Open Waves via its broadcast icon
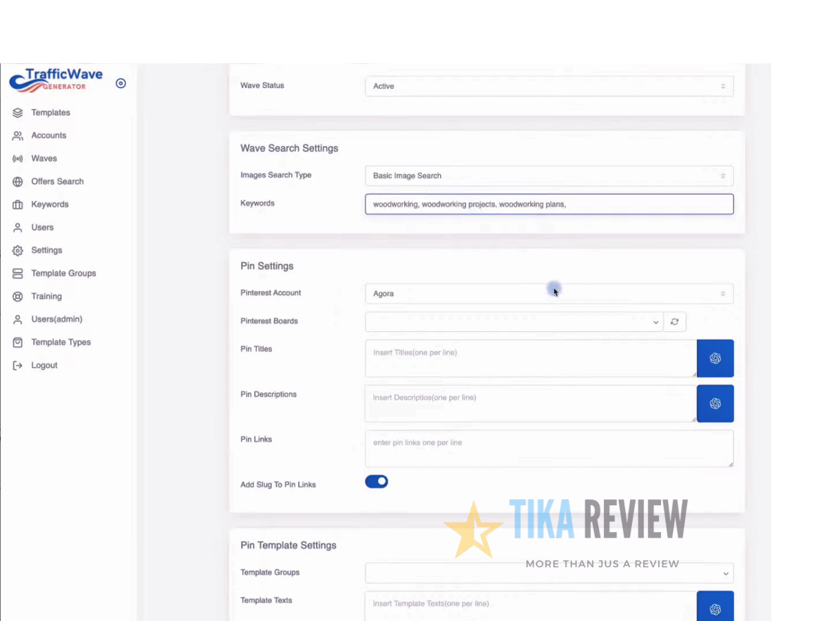840x621 pixels. click(x=17, y=158)
